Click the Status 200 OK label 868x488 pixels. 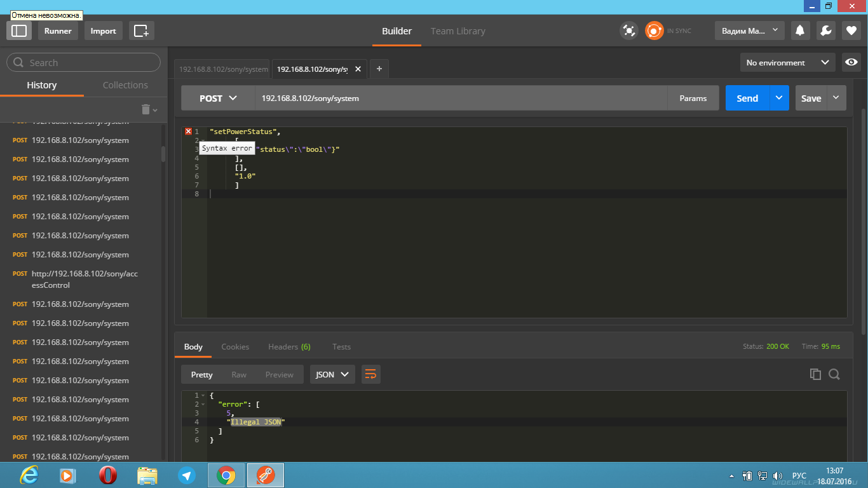pyautogui.click(x=766, y=346)
